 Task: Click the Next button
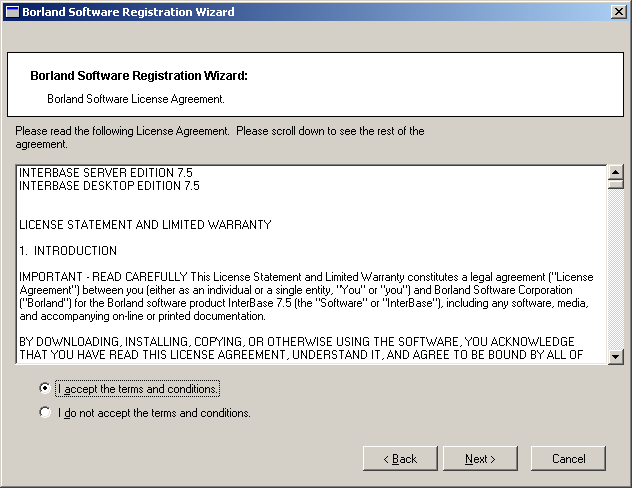[x=480, y=458]
